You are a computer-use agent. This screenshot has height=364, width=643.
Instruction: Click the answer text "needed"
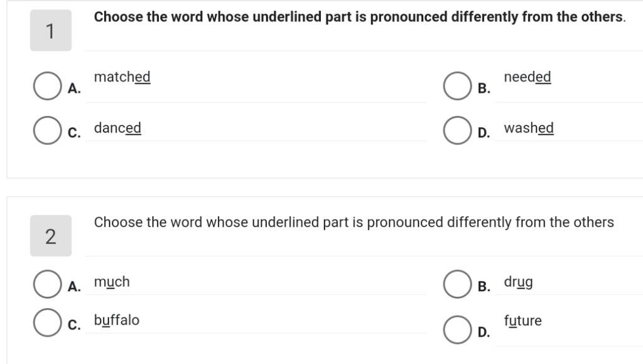pos(527,77)
